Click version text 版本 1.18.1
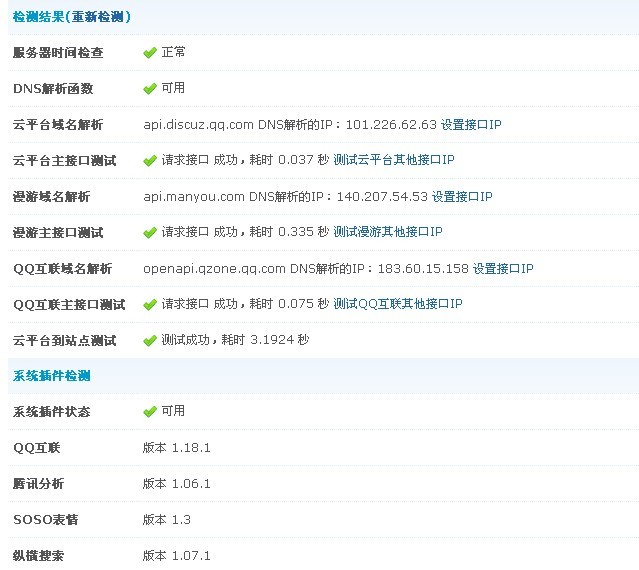This screenshot has height=570, width=639. point(176,448)
